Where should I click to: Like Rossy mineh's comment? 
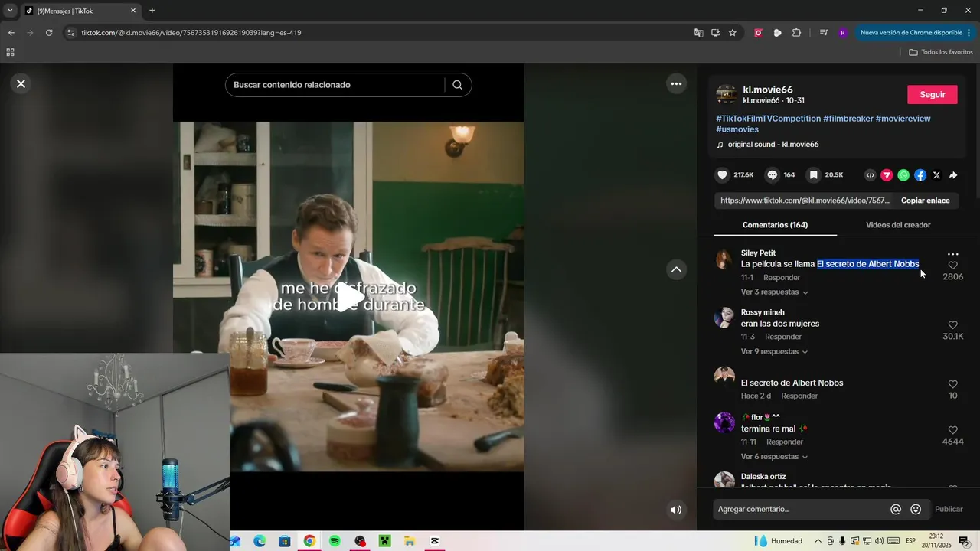[x=952, y=325]
